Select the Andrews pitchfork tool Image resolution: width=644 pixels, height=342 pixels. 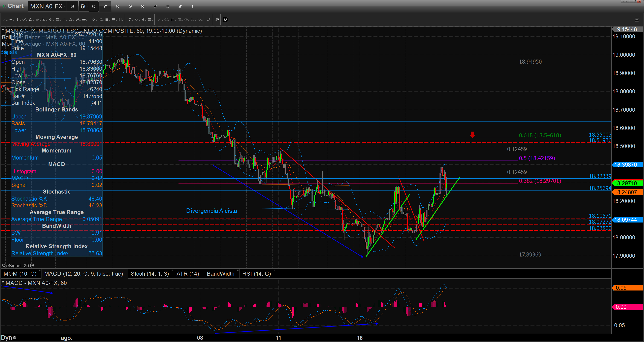tap(37, 20)
